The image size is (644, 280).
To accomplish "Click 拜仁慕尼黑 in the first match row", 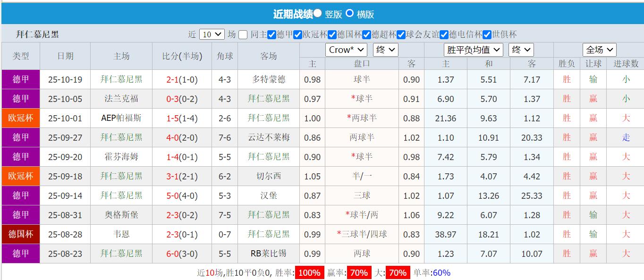I will [x=121, y=79].
